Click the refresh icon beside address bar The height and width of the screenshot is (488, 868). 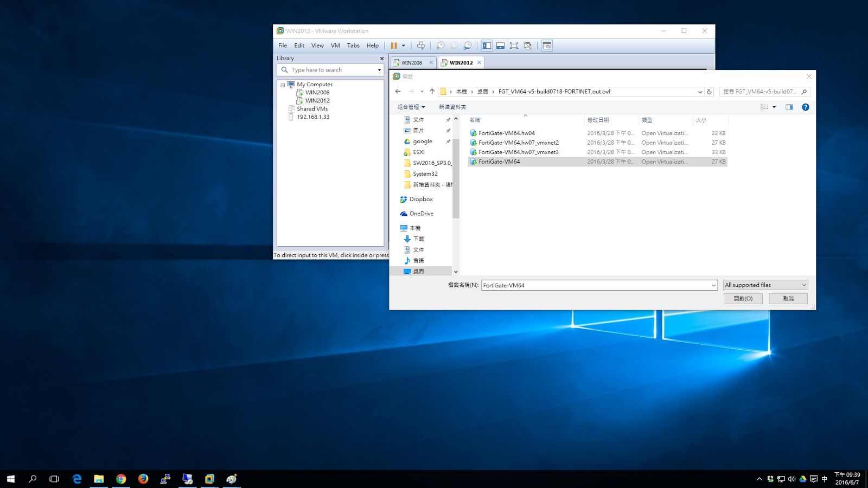[709, 92]
